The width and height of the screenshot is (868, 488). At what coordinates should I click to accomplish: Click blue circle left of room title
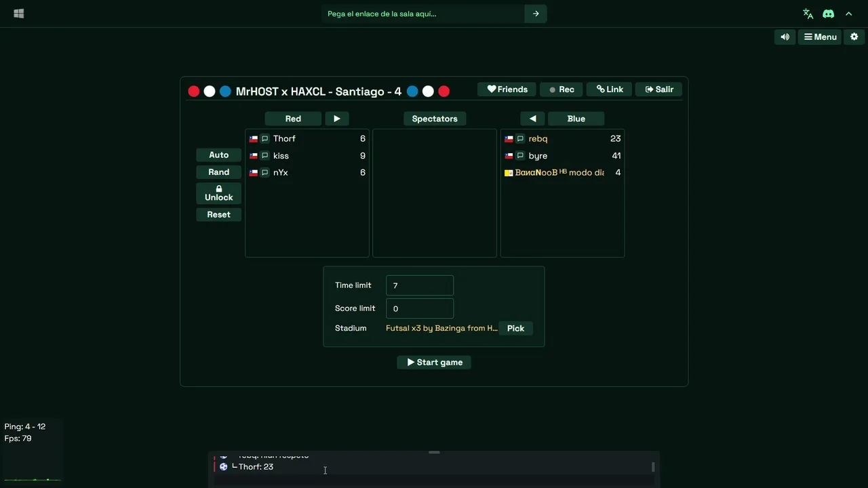coord(225,91)
